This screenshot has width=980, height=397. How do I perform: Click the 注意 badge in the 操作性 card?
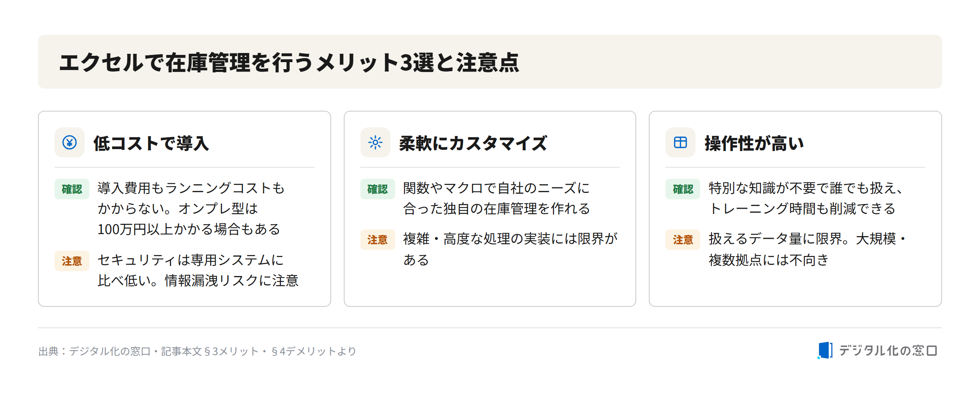point(683,240)
